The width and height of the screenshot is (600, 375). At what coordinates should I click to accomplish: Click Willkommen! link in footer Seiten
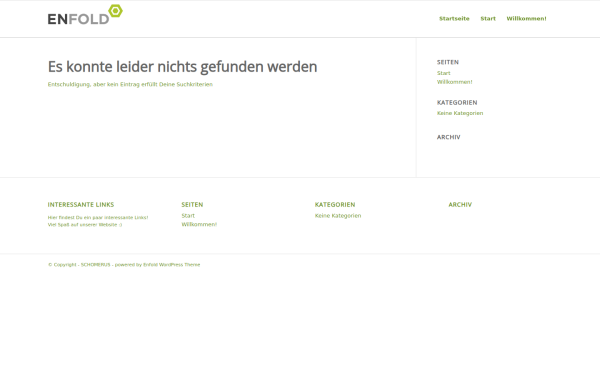point(199,225)
